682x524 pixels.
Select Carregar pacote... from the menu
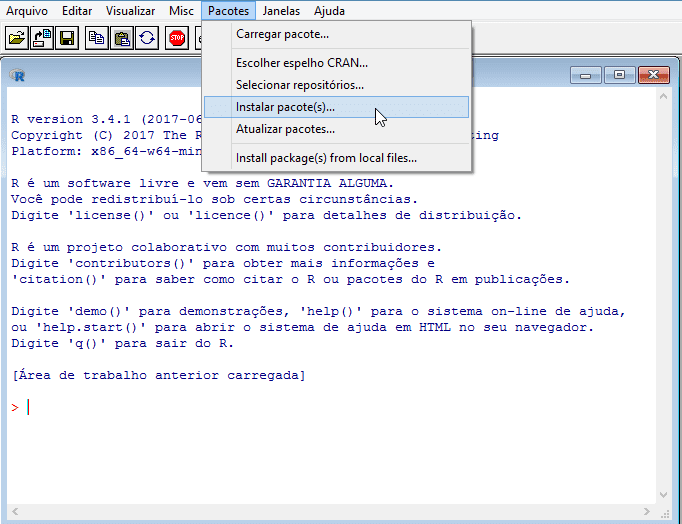282,34
